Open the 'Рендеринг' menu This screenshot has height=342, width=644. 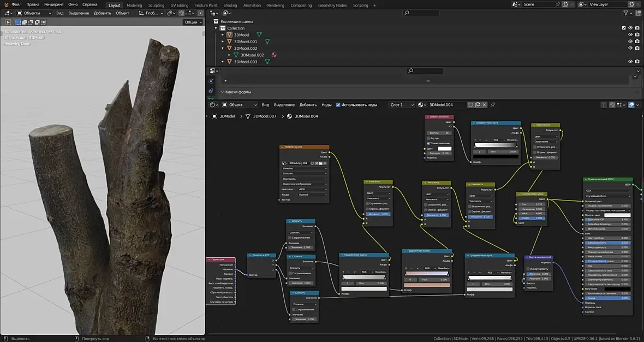(x=54, y=4)
